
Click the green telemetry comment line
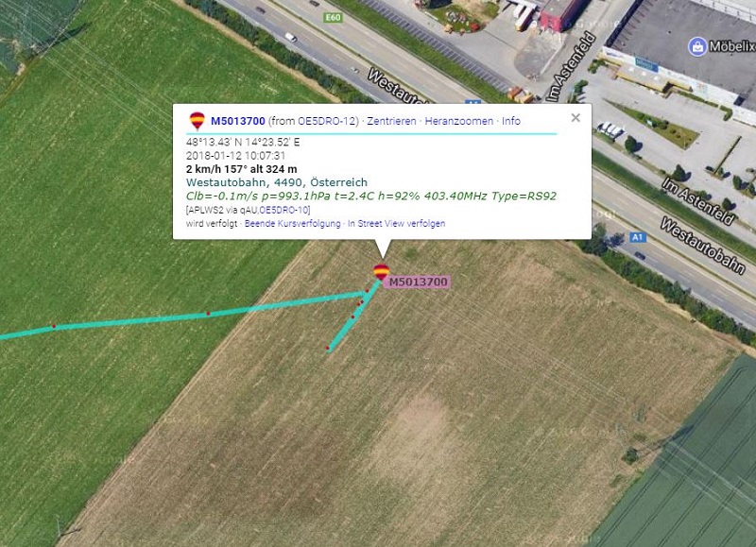pyautogui.click(x=371, y=197)
